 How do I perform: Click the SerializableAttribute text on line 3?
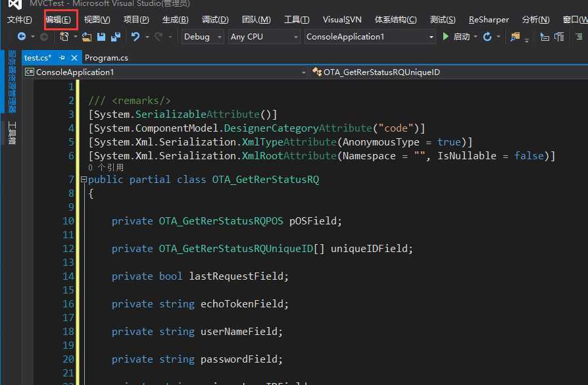tap(197, 115)
